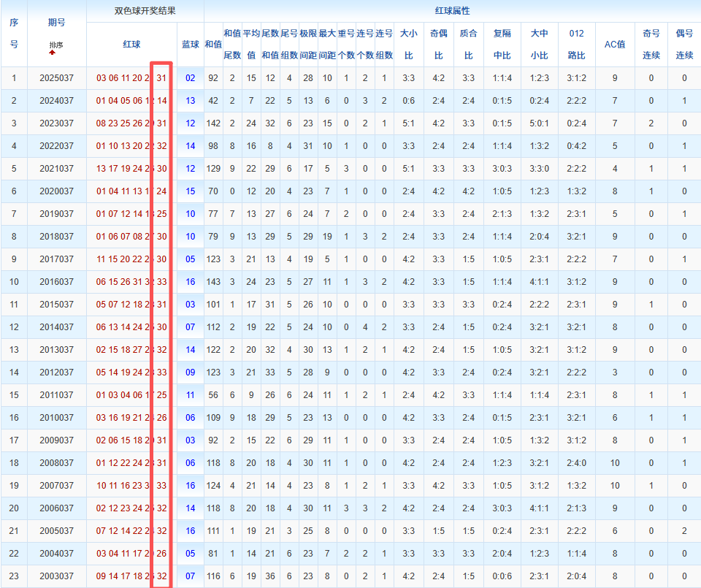Click the 双色球开奖结果 header
Screen dimensions: 701x588
click(145, 11)
